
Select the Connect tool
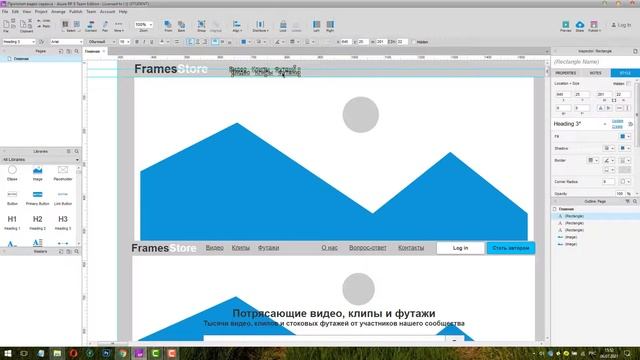pos(91,25)
